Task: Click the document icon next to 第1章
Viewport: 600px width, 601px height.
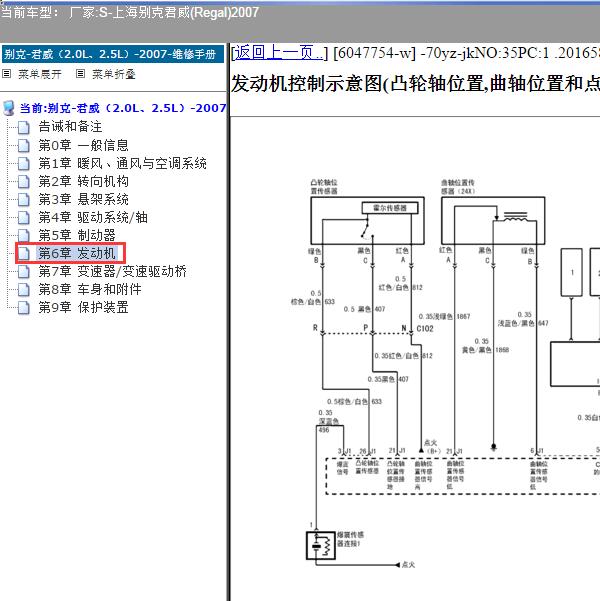Action: pyautogui.click(x=23, y=164)
